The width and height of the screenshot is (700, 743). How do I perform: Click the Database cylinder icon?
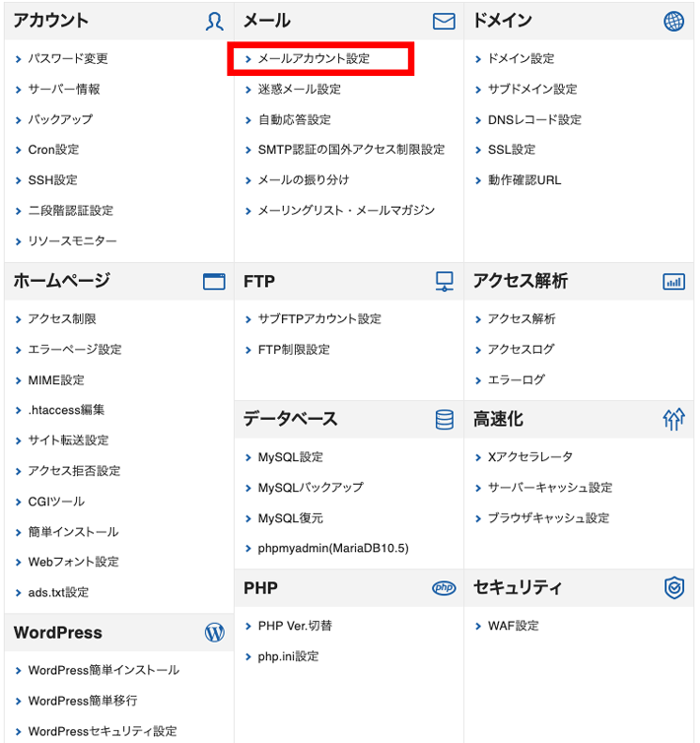[x=444, y=420]
